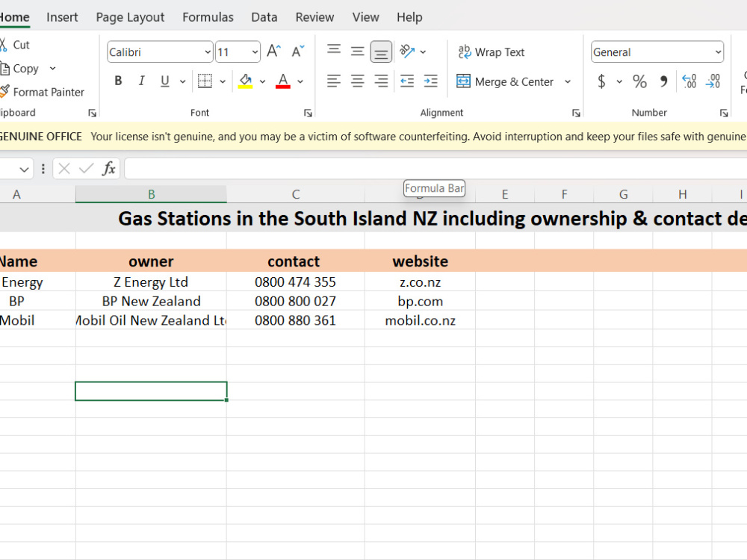747x560 pixels.
Task: Expand the Fill Color dropdown arrow
Action: coord(262,81)
